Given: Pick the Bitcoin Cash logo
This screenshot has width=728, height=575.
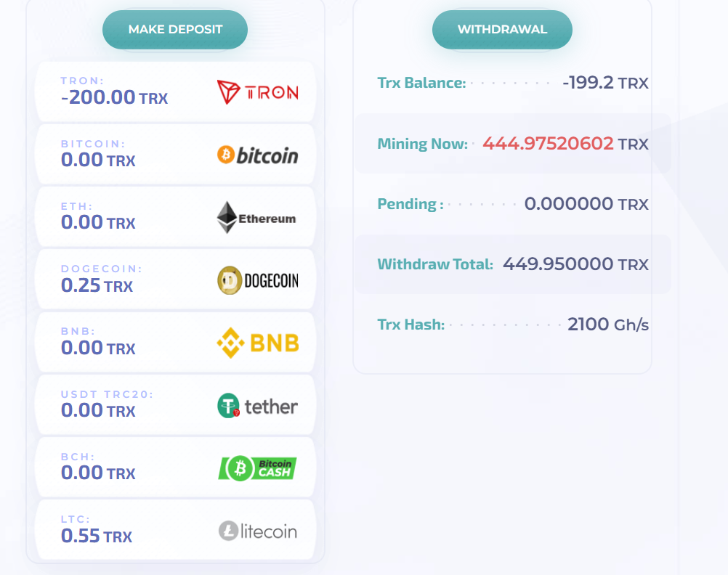Looking at the screenshot, I should pyautogui.click(x=257, y=468).
